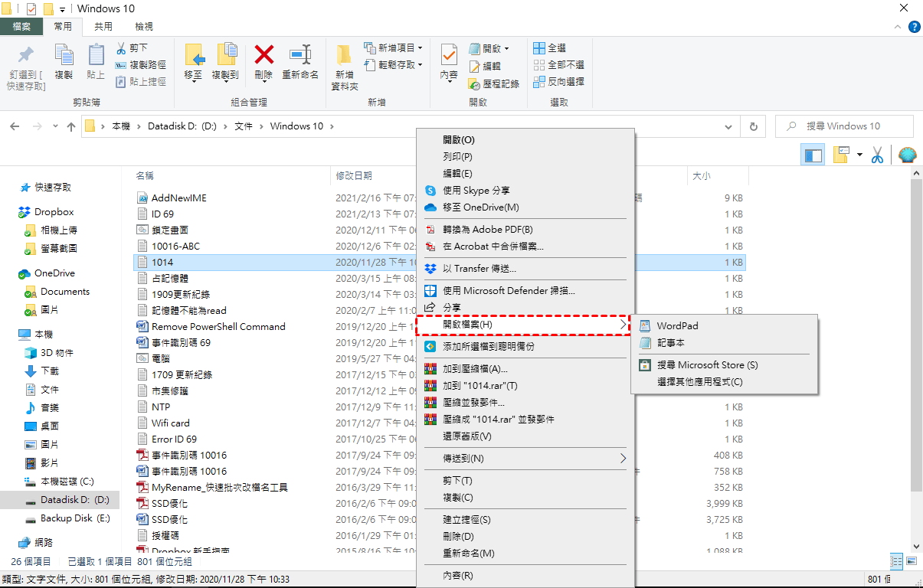
Task: Choose 開啟(O) in context menu
Action: tap(525, 140)
